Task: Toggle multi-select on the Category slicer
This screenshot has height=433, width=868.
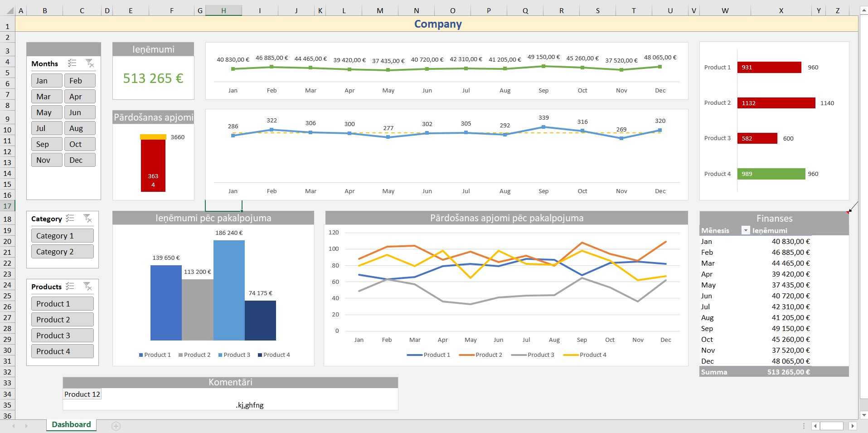Action: pyautogui.click(x=70, y=219)
